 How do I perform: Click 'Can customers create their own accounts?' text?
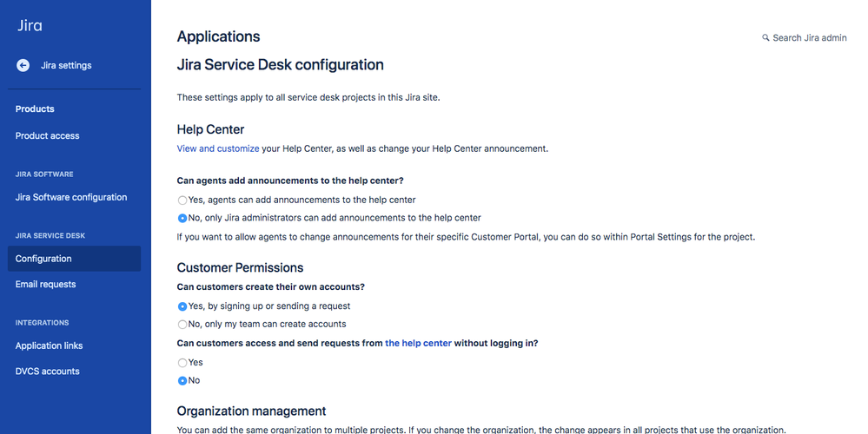coord(271,287)
